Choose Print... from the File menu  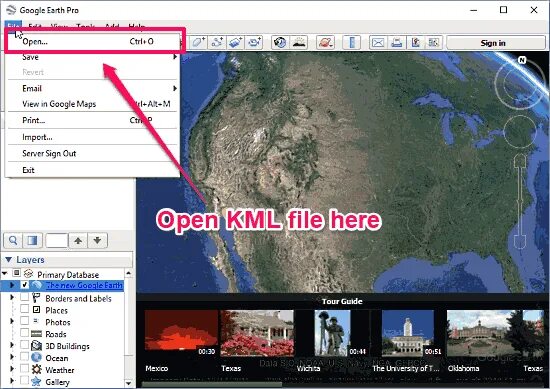coord(93,120)
